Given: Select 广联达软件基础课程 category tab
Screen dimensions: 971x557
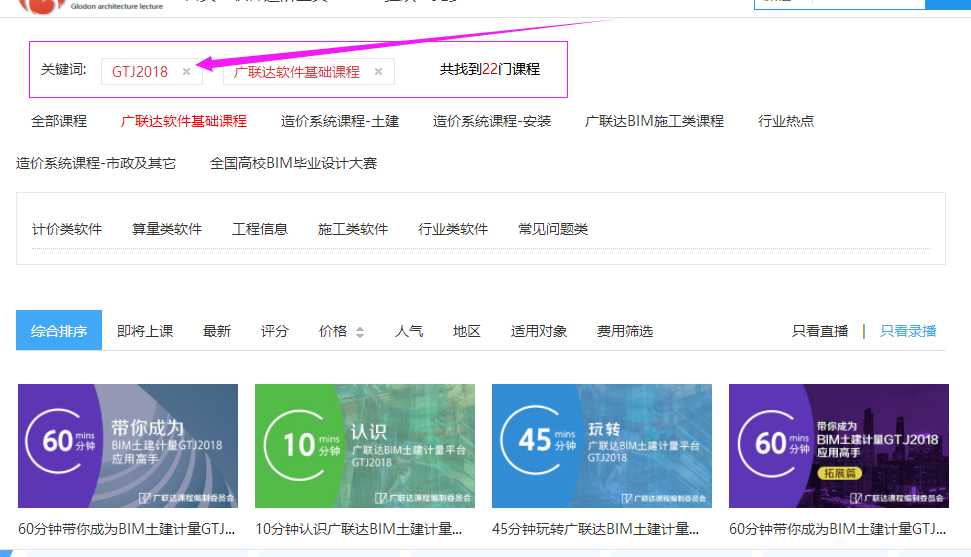Looking at the screenshot, I should click(184, 121).
